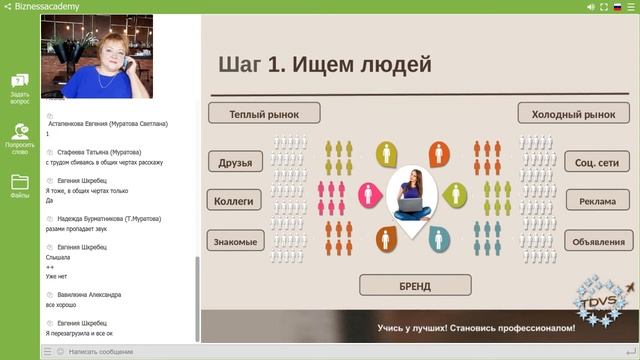Click the Холодный рынок box on slide
The width and height of the screenshot is (640, 360).
pyautogui.click(x=573, y=113)
